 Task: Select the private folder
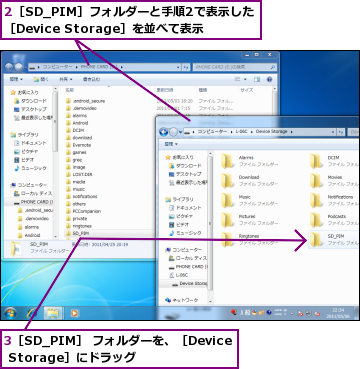pyautogui.click(x=76, y=219)
